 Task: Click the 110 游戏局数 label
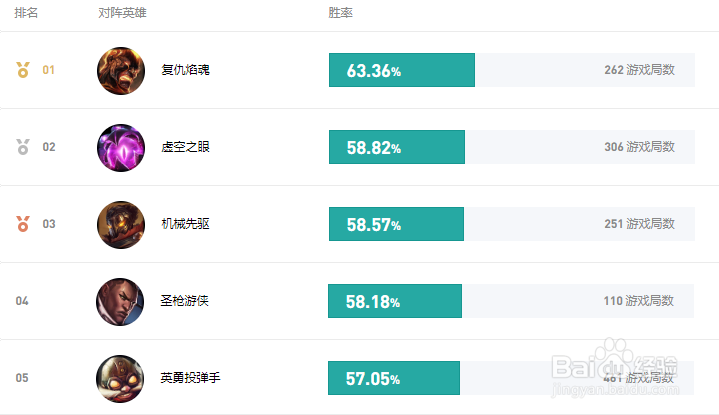click(x=638, y=301)
